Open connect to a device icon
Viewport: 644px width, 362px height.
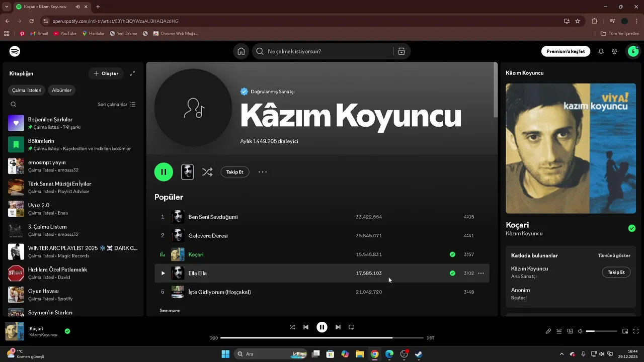pos(570,331)
